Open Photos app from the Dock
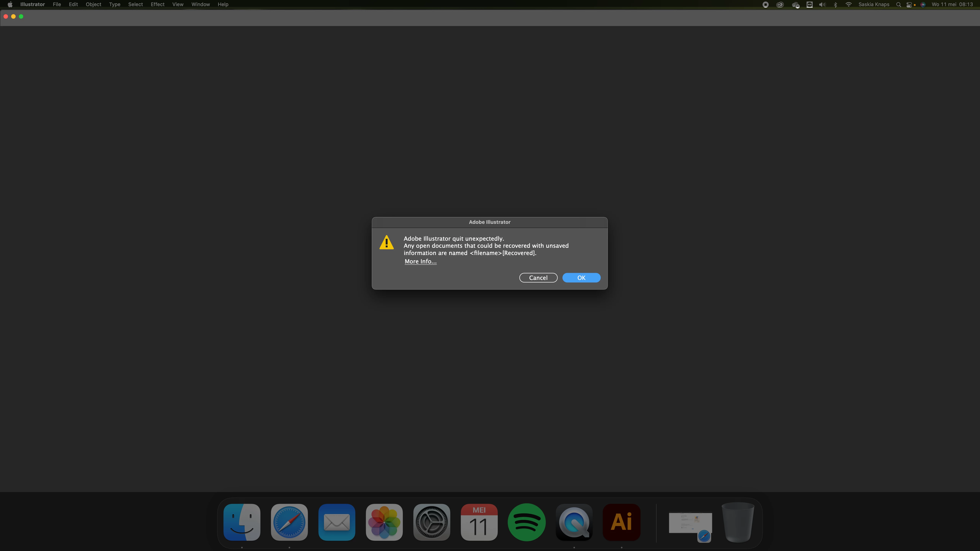980x551 pixels. coord(384,522)
